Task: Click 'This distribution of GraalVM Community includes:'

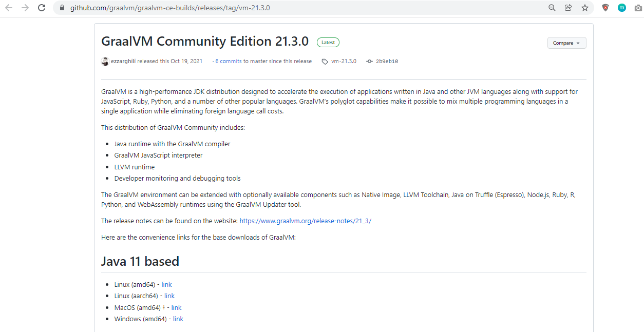Action: click(173, 127)
